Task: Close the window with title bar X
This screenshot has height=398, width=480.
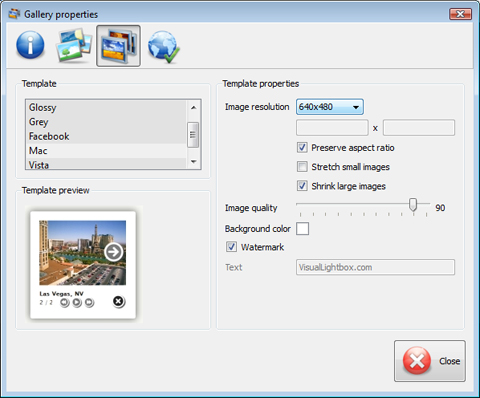Action: (460, 14)
